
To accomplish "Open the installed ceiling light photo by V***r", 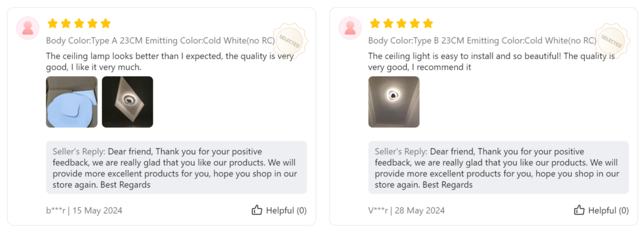I will 394,102.
